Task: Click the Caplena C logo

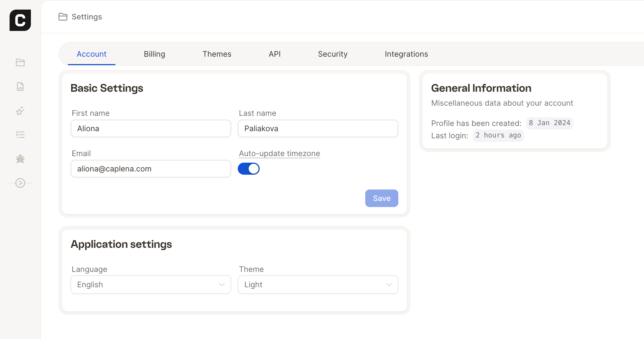Action: 20,20
